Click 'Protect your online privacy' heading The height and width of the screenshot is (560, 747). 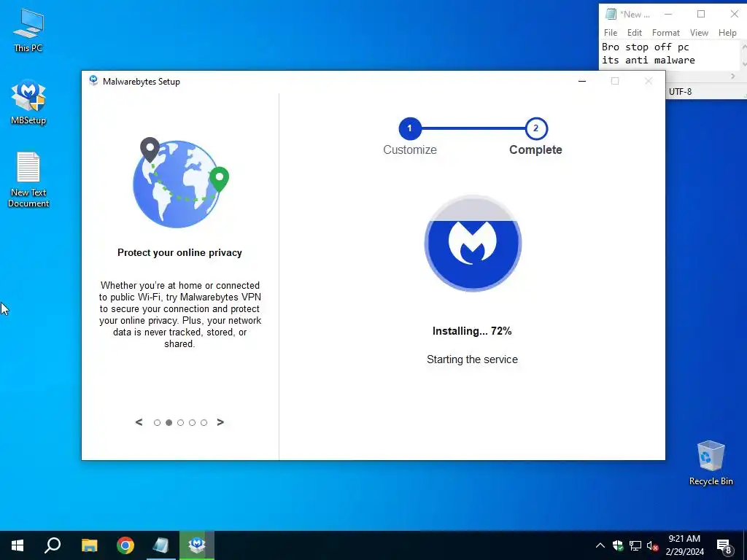[x=179, y=253]
